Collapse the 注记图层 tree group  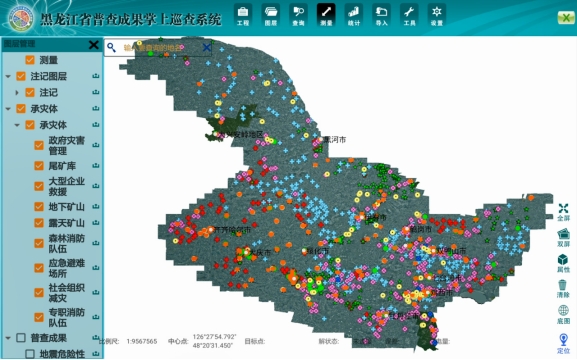coord(8,77)
